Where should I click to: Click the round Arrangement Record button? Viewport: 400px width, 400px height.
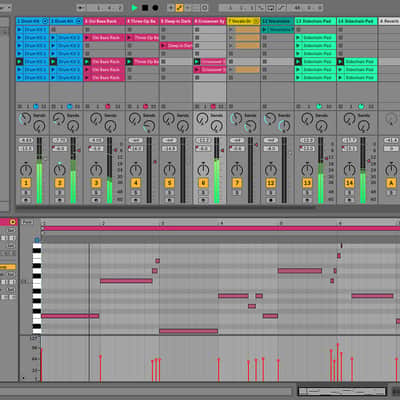click(155, 8)
